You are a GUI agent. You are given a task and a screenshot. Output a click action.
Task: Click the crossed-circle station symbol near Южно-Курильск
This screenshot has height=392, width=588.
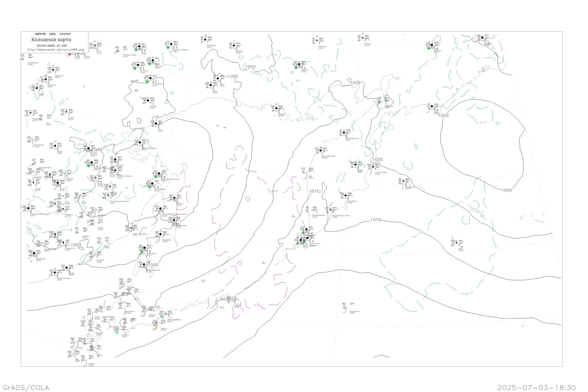165,314
